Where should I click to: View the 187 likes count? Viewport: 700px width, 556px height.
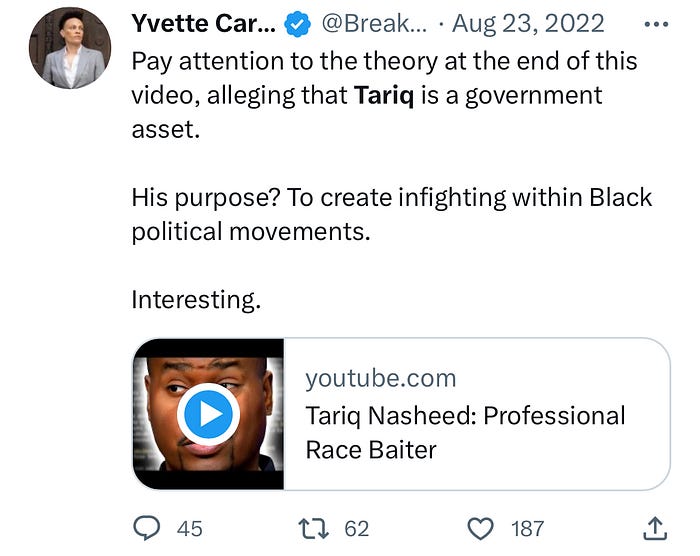pos(527,529)
